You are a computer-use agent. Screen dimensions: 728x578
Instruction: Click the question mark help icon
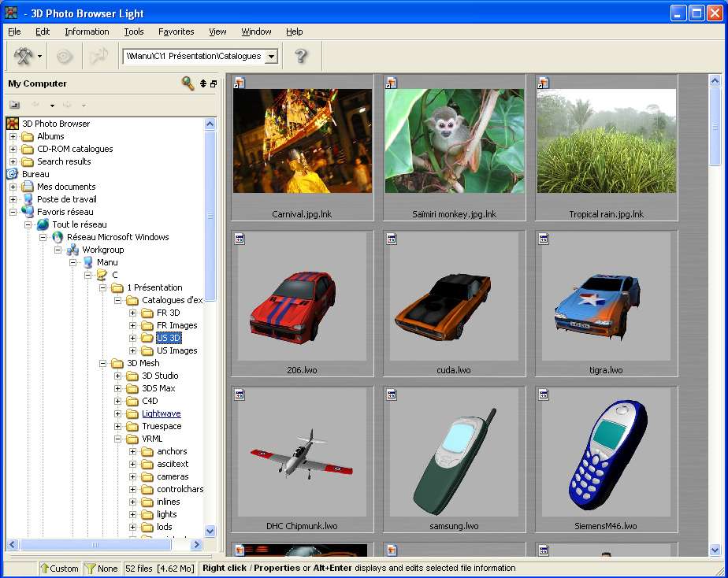(301, 56)
